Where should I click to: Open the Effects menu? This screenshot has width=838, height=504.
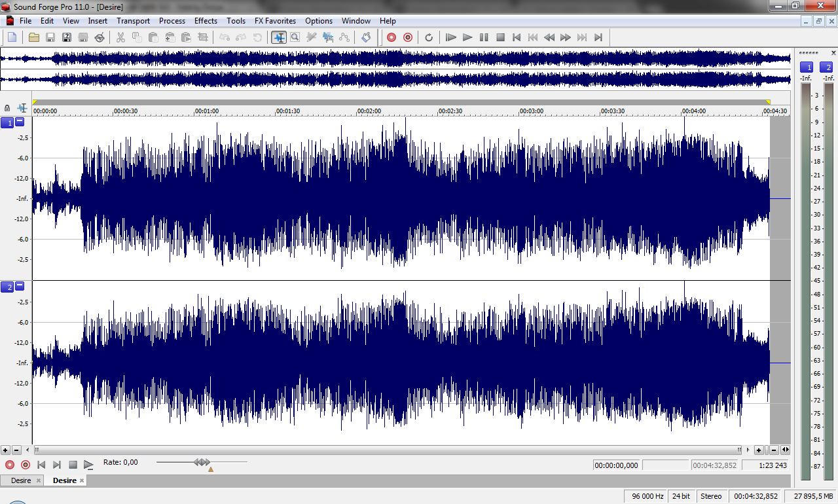206,21
